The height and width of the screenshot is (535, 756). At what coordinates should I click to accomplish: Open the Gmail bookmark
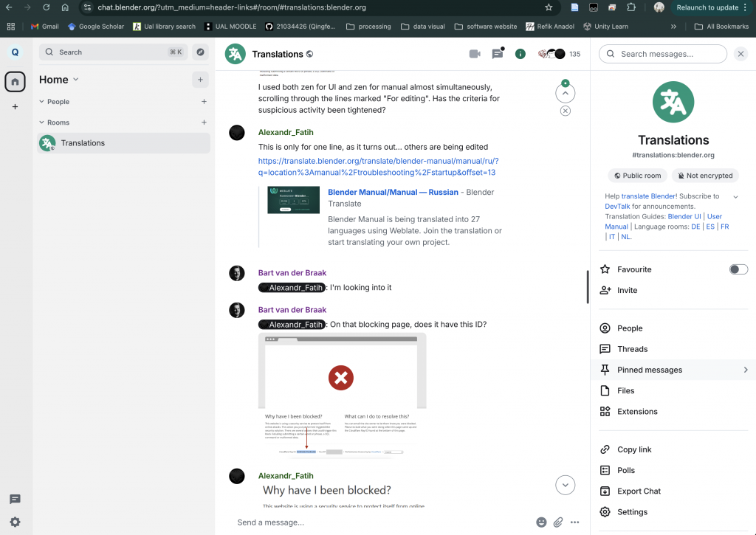point(45,27)
